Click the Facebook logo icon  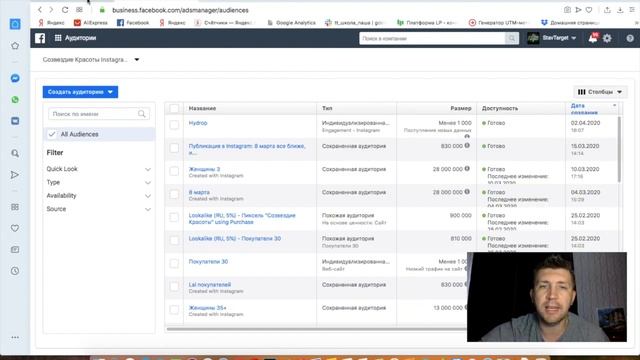point(40,38)
